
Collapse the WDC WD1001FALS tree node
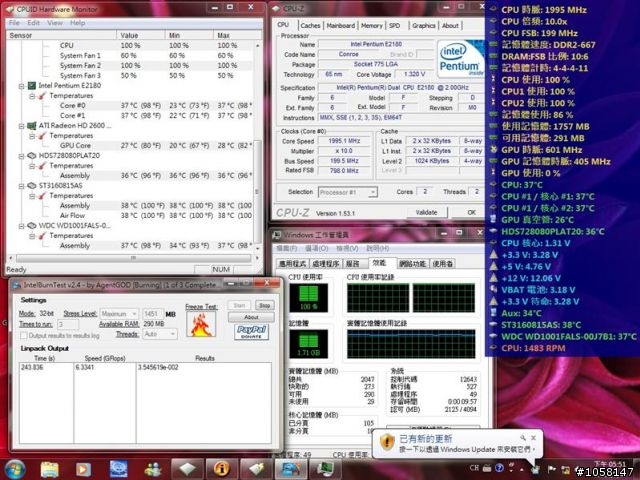pos(22,226)
